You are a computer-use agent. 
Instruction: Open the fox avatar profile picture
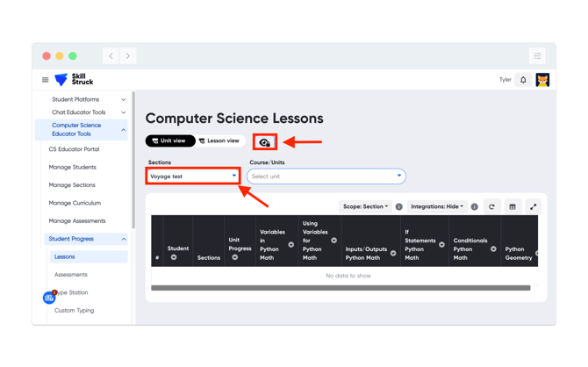click(x=542, y=80)
